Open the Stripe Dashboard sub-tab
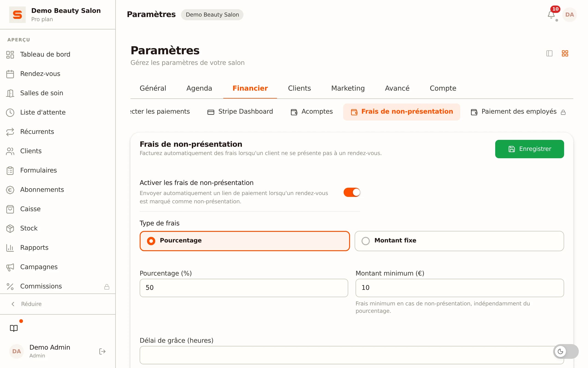This screenshot has width=588, height=368. click(240, 112)
